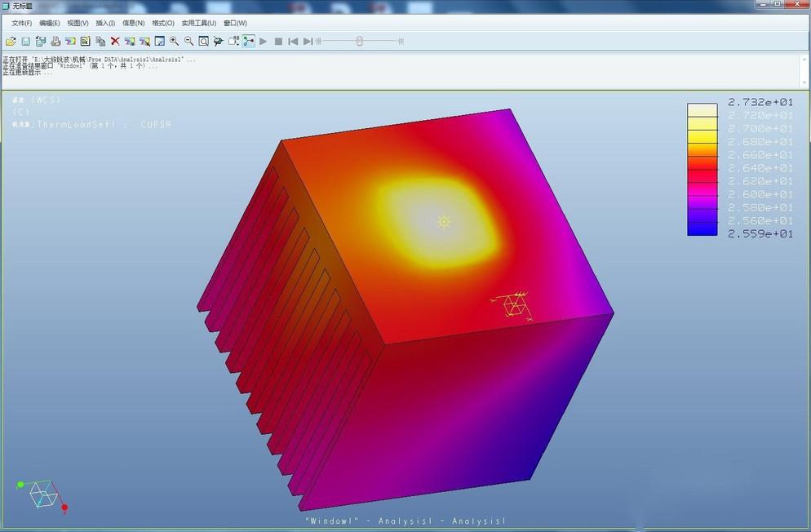Click the zoom in magnifier
The height and width of the screenshot is (532, 811).
(175, 42)
